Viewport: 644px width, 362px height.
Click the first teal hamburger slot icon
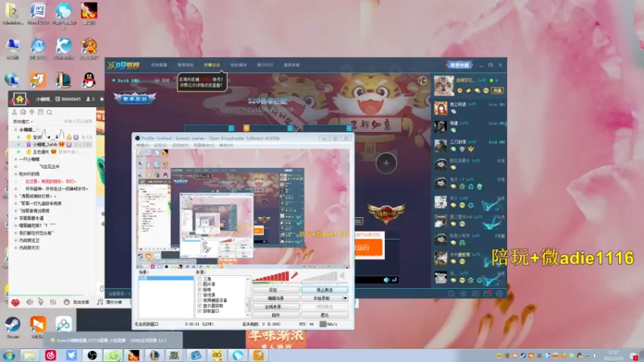pos(231,129)
